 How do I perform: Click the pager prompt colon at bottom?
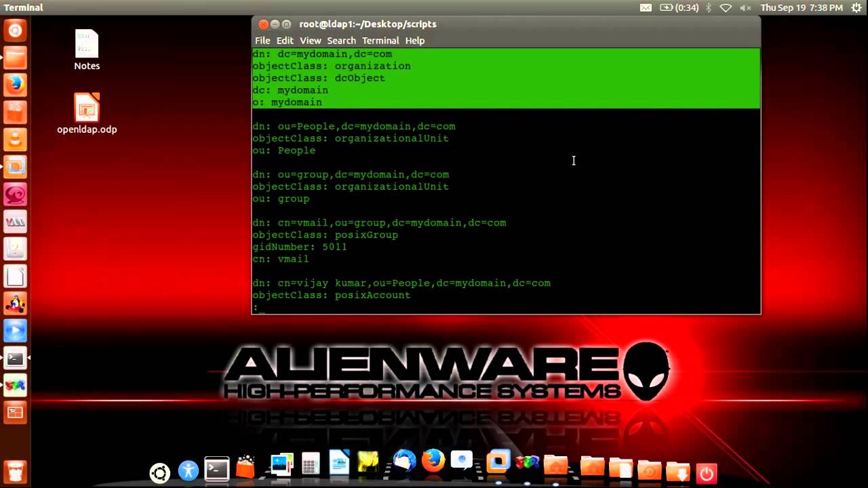(x=255, y=308)
